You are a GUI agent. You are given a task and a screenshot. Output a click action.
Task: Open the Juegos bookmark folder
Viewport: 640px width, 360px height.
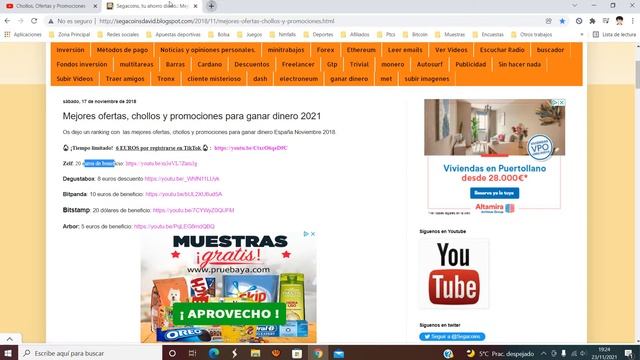(x=249, y=35)
